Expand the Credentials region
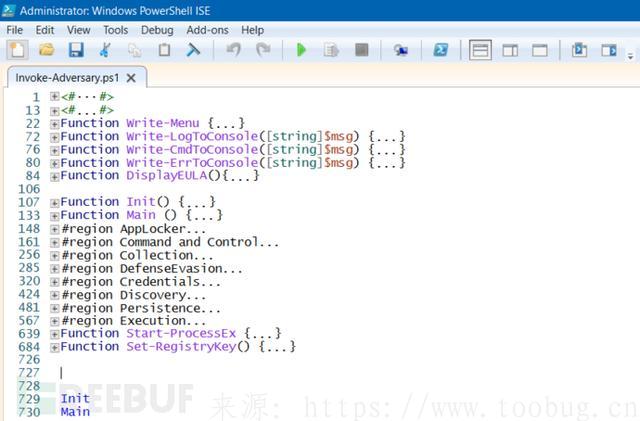640x421 pixels. pos(55,282)
